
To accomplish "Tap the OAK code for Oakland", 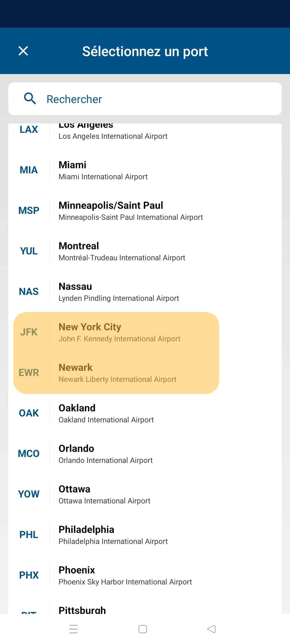I will (x=29, y=413).
